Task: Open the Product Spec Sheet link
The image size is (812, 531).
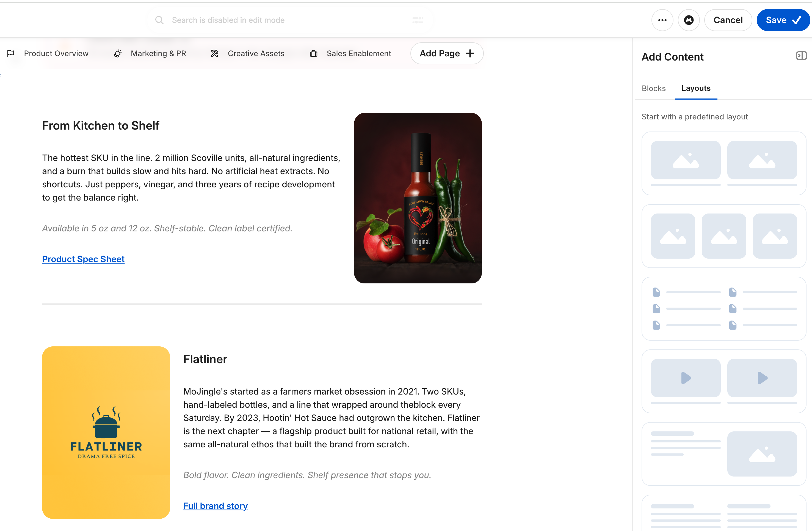Action: click(83, 259)
